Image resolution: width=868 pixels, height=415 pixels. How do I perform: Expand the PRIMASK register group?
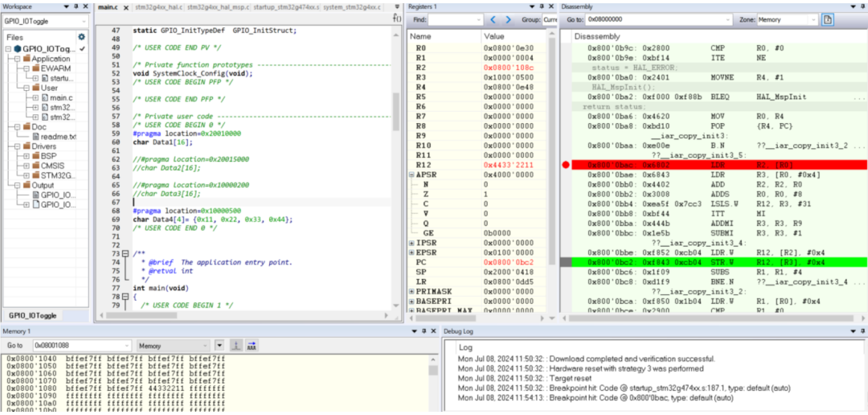pos(411,291)
